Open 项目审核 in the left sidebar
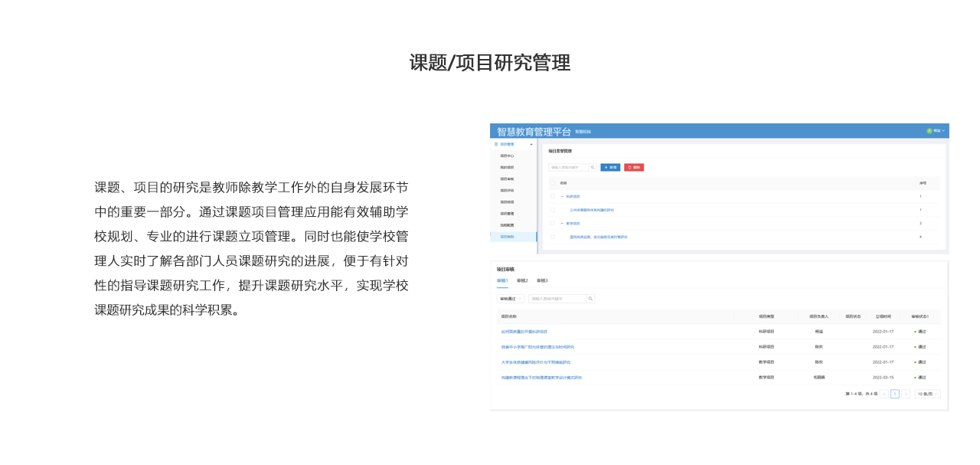980x465 pixels. (507, 178)
